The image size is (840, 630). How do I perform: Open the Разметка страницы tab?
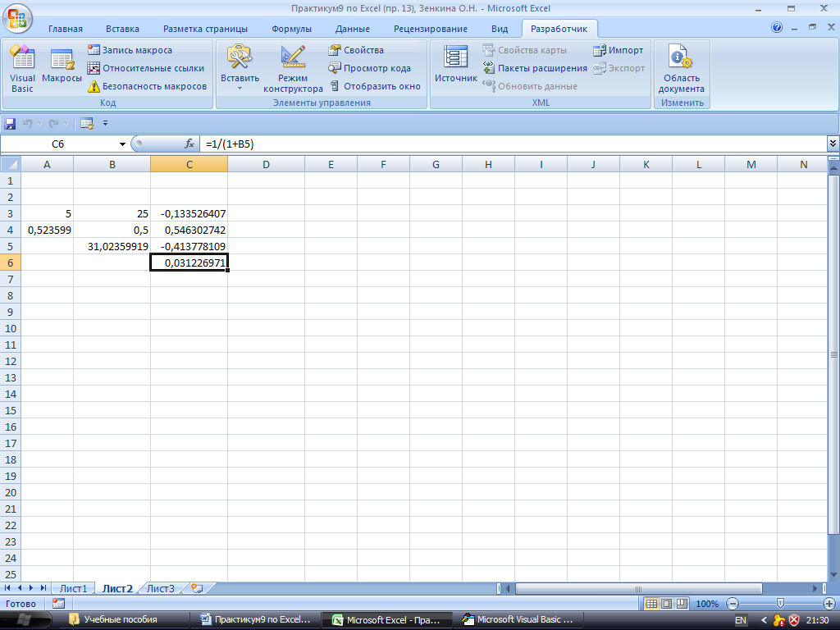(205, 29)
